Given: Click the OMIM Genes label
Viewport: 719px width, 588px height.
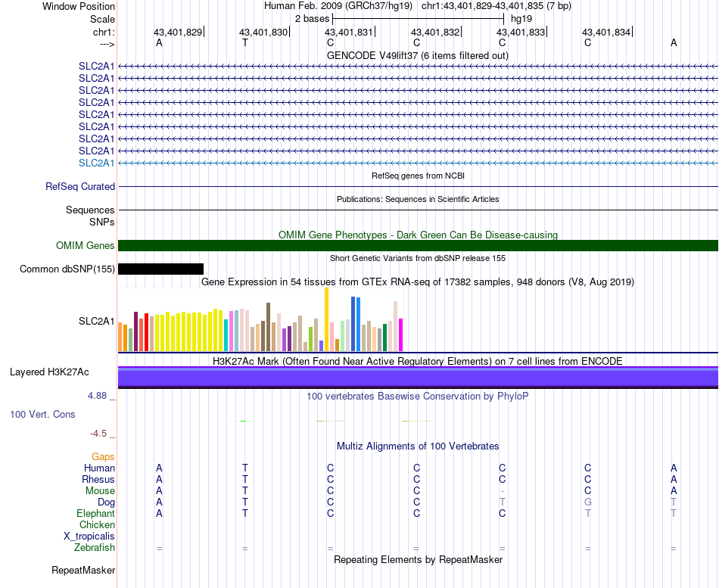Looking at the screenshot, I should click(85, 245).
